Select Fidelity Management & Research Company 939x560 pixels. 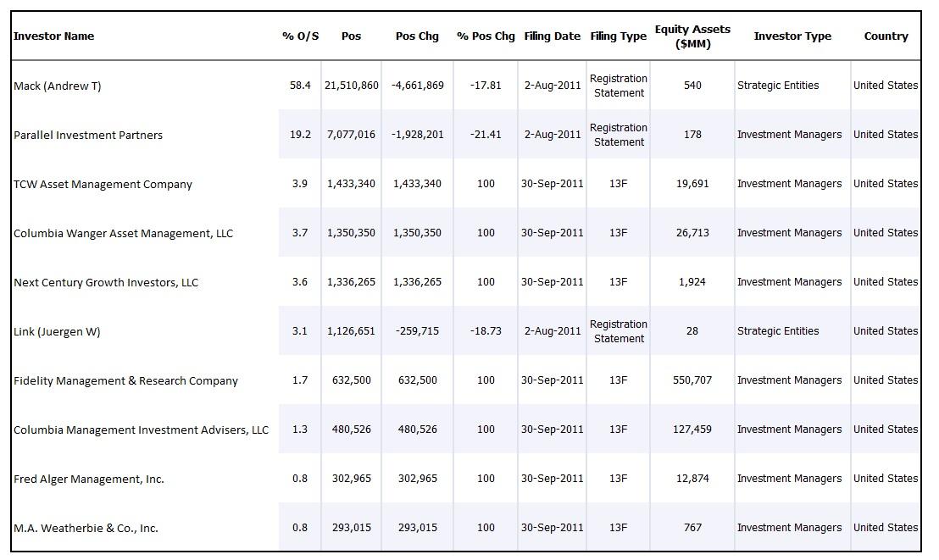(125, 380)
